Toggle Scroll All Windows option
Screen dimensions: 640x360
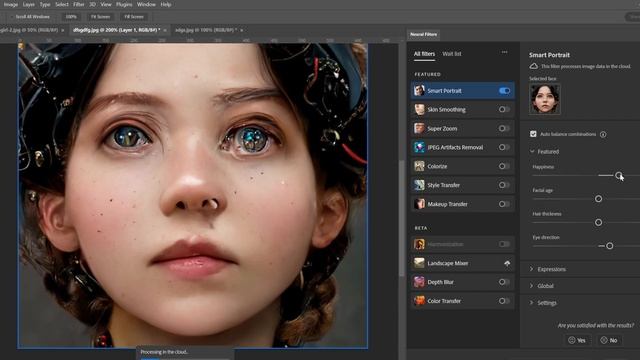30,17
